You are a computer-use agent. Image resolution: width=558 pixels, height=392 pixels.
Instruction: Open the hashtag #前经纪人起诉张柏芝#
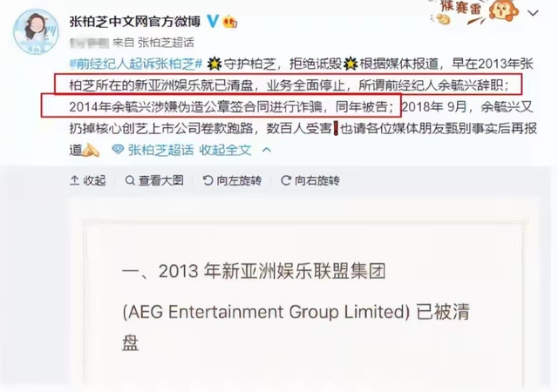136,64
